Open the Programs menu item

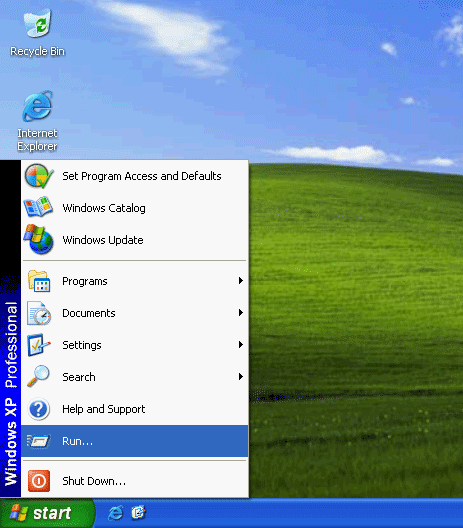tap(135, 281)
